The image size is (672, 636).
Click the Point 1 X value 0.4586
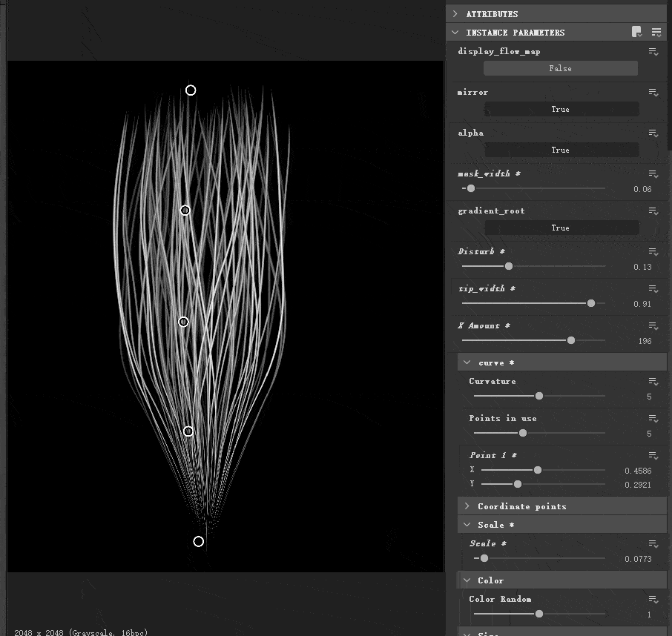(638, 471)
